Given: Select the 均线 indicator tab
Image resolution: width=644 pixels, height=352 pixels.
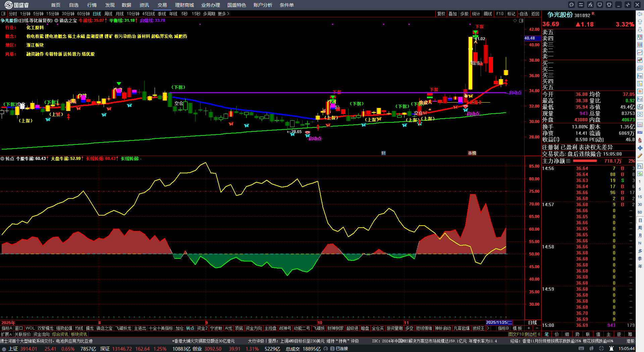Looking at the screenshot, I should coord(79,328).
